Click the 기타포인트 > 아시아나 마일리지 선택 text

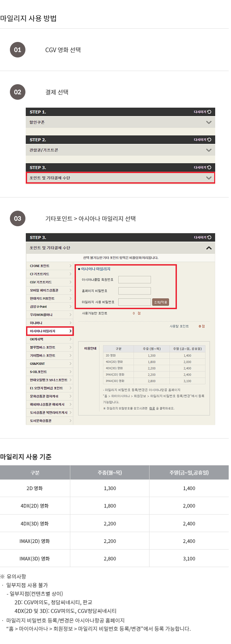(90, 219)
